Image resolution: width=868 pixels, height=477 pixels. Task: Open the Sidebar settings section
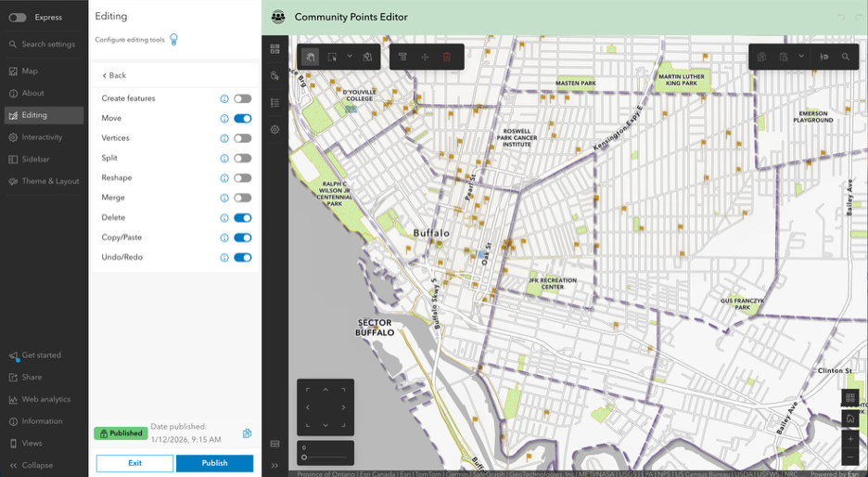(44, 159)
